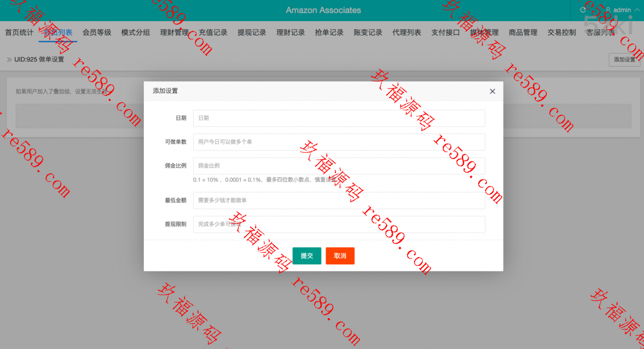The image size is (644, 349).
Task: Switch to the 首页统计 tab
Action: pos(19,32)
